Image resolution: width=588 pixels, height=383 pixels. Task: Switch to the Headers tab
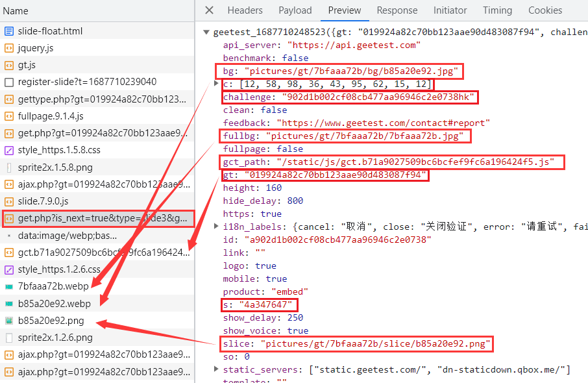coord(245,10)
